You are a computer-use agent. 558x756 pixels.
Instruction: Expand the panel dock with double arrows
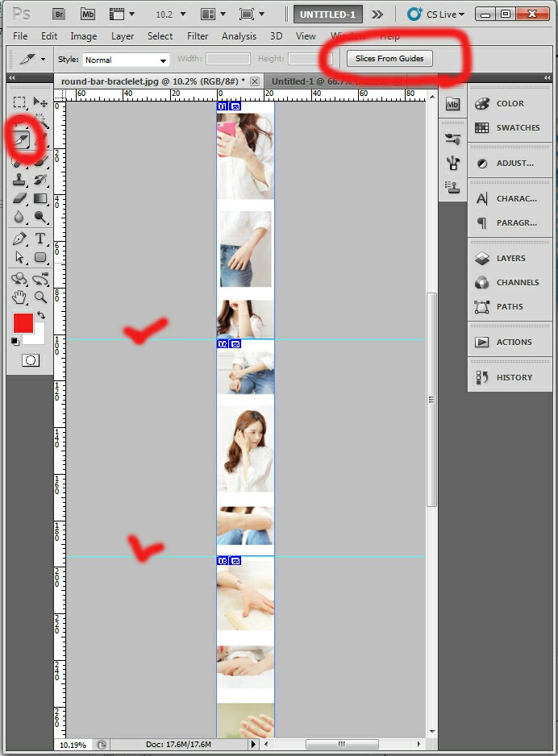[547, 77]
